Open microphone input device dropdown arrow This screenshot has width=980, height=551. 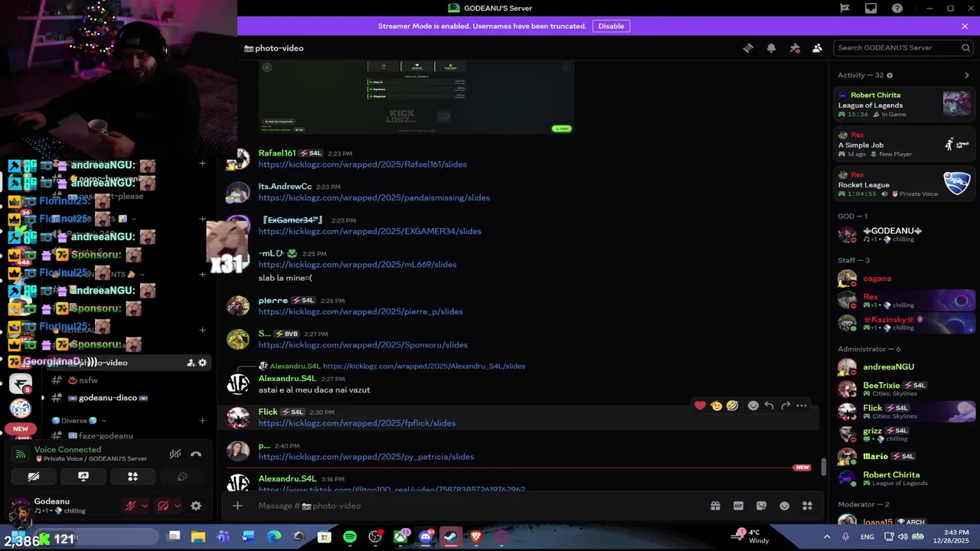point(144,506)
